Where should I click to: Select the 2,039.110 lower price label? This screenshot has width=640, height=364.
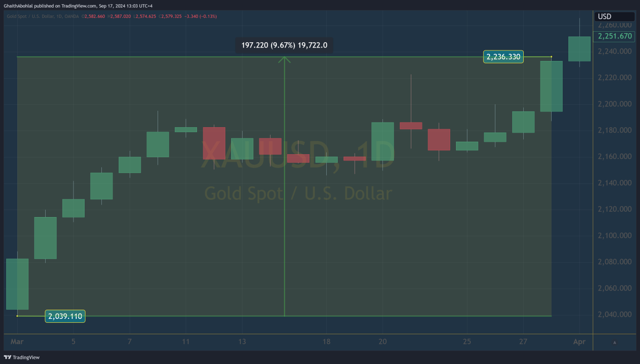click(65, 316)
